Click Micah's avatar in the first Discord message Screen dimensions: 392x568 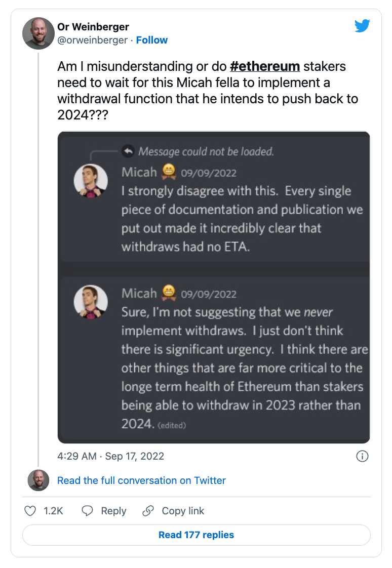91,181
